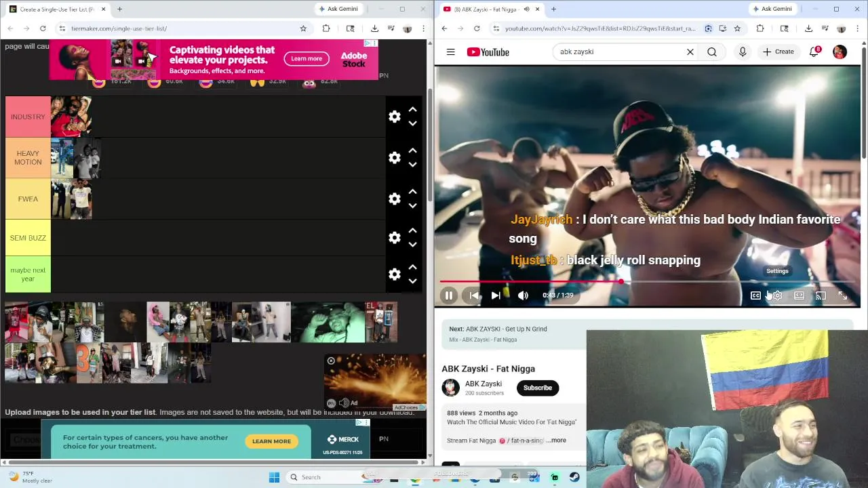Move SEMI BUZZ row up with chevron

tap(412, 230)
